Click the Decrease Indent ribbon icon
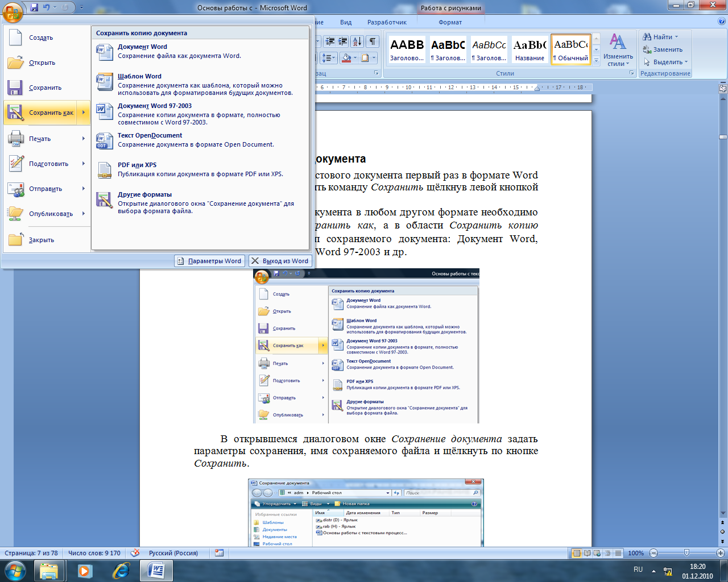Image resolution: width=728 pixels, height=582 pixels. click(x=330, y=41)
